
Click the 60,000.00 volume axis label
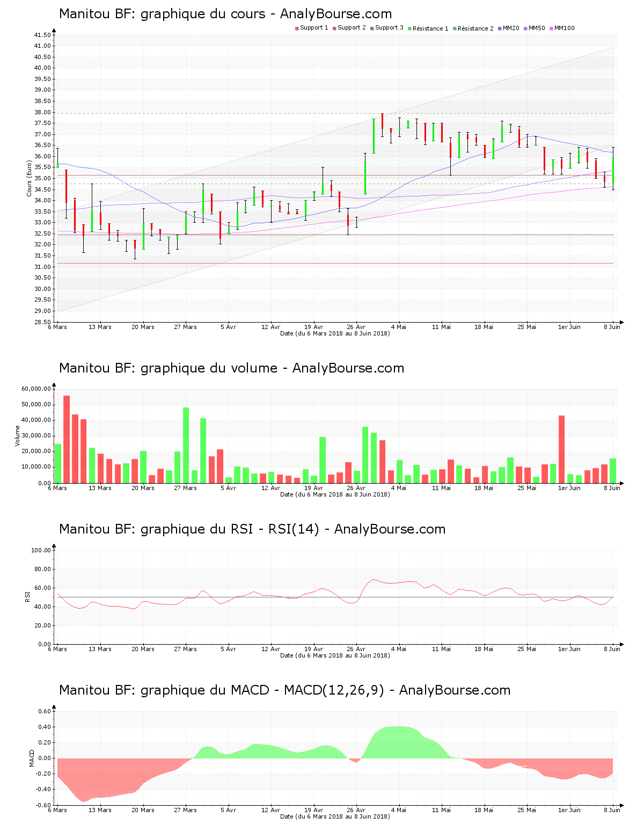tap(36, 389)
